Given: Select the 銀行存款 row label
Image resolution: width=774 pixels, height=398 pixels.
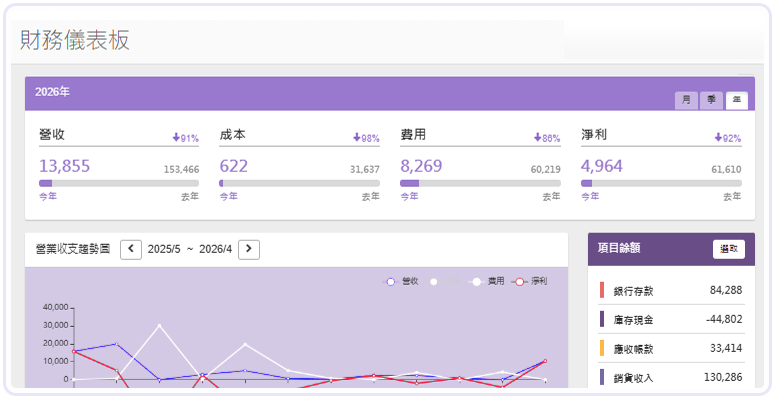Looking at the screenshot, I should click(633, 291).
